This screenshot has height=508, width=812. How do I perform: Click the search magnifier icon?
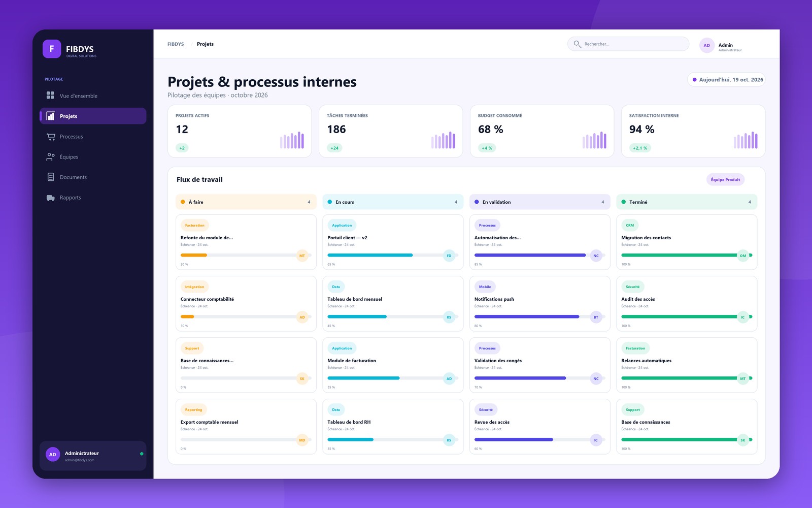[x=577, y=44]
